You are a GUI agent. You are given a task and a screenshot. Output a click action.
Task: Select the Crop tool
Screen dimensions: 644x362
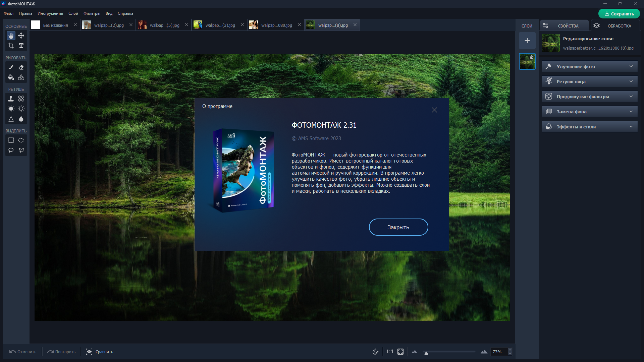11,46
